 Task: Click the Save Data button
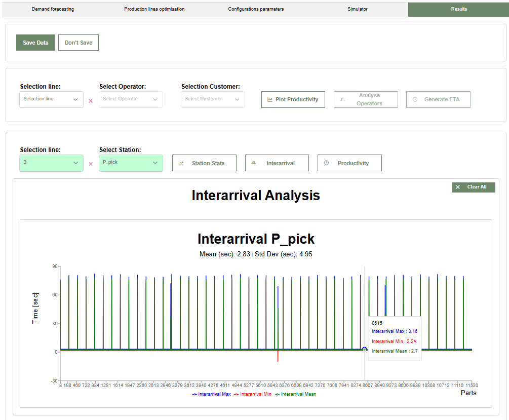tap(35, 43)
